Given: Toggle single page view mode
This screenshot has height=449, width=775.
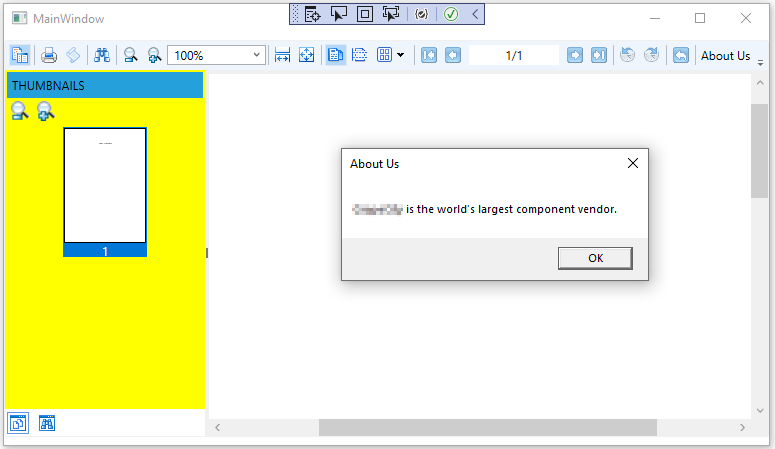Looking at the screenshot, I should tap(336, 55).
